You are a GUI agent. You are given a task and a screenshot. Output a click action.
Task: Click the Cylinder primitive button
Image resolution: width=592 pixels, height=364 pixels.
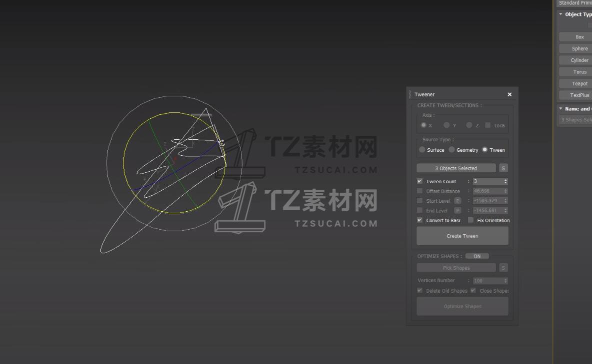575,60
